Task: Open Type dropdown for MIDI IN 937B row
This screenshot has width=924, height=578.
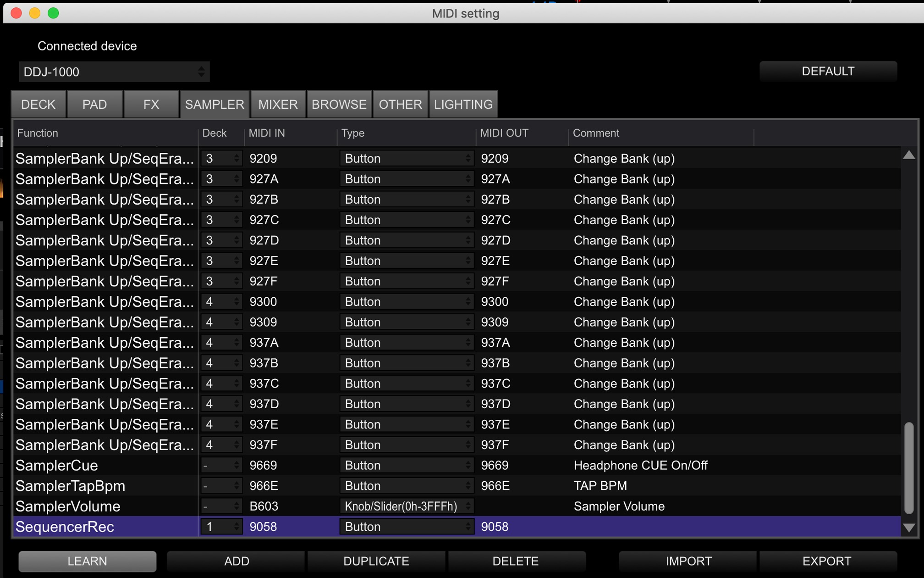Action: (406, 363)
